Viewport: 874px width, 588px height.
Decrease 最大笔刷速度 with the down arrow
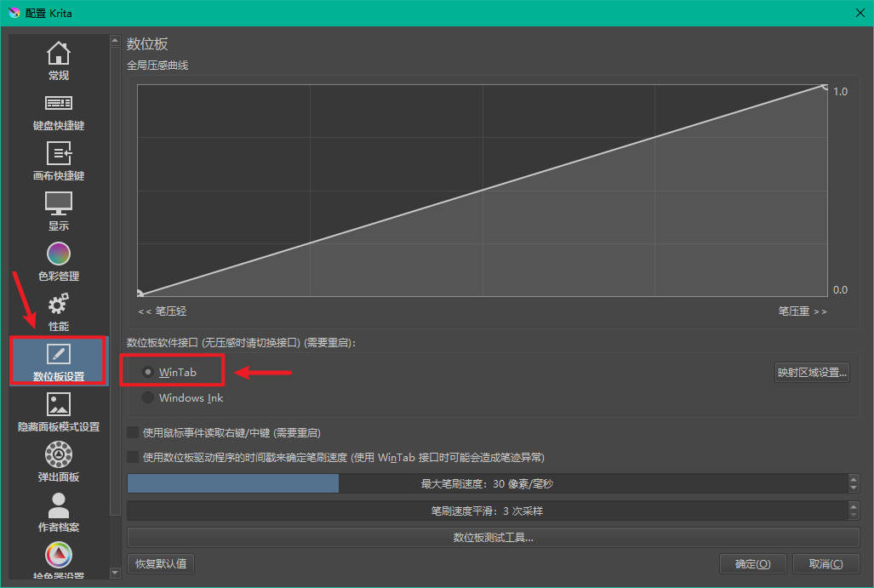click(x=854, y=488)
